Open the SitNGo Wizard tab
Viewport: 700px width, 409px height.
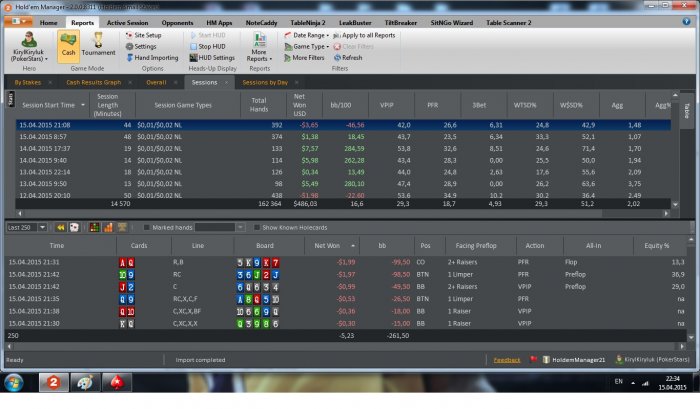(451, 22)
